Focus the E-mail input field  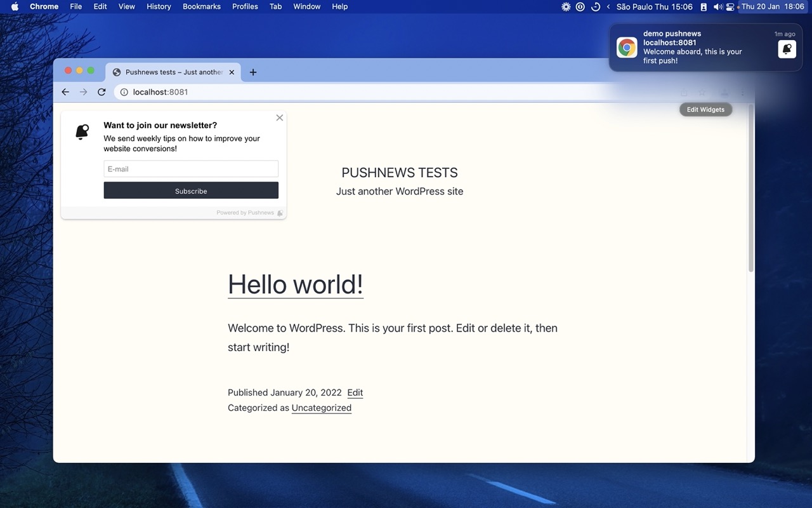pyautogui.click(x=191, y=169)
